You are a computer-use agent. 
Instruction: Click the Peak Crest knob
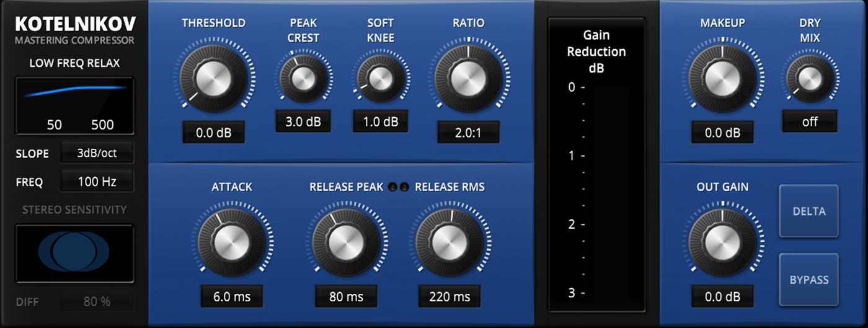[x=303, y=78]
